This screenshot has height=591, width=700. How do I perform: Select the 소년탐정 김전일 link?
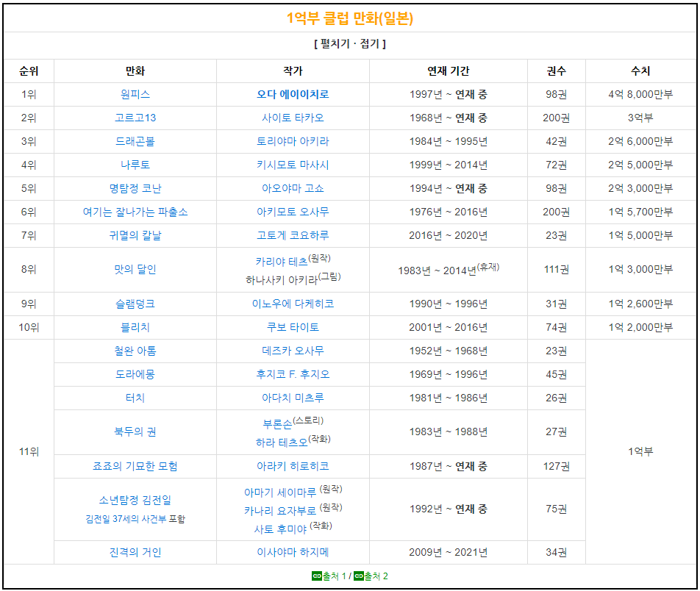[135, 500]
